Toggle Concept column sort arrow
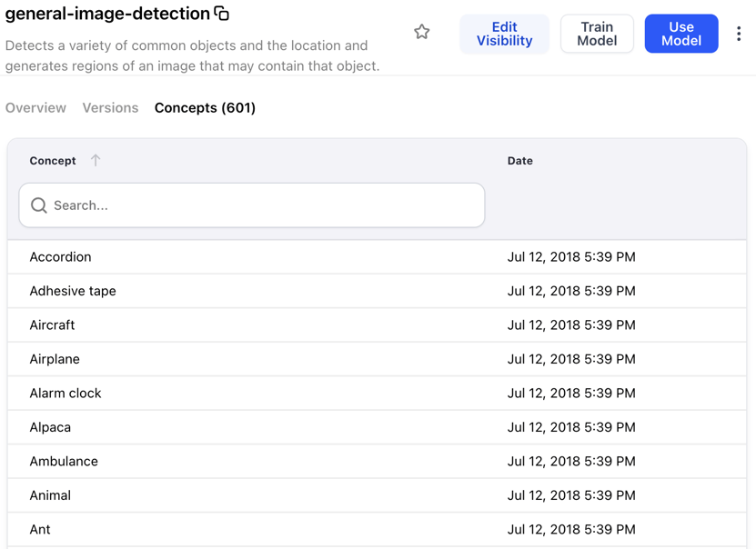 (x=96, y=160)
